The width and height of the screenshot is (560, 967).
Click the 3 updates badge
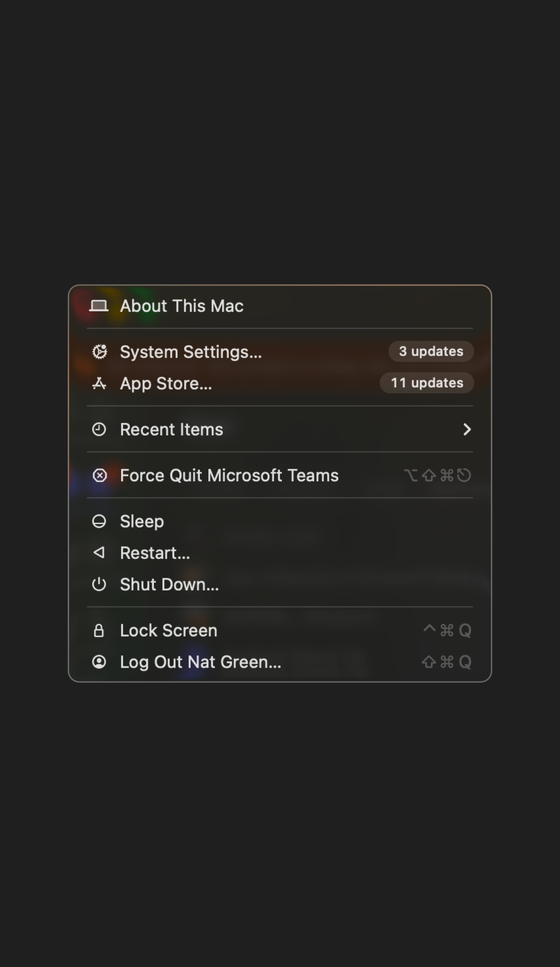pos(431,351)
